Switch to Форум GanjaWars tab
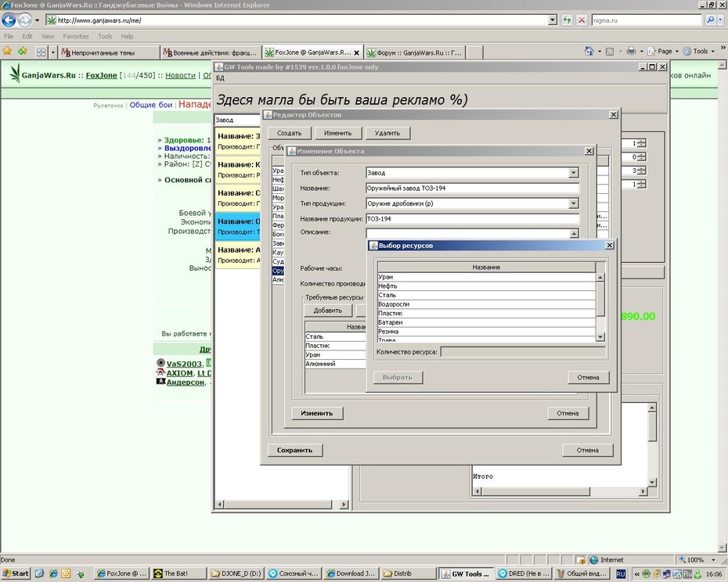 (x=415, y=52)
